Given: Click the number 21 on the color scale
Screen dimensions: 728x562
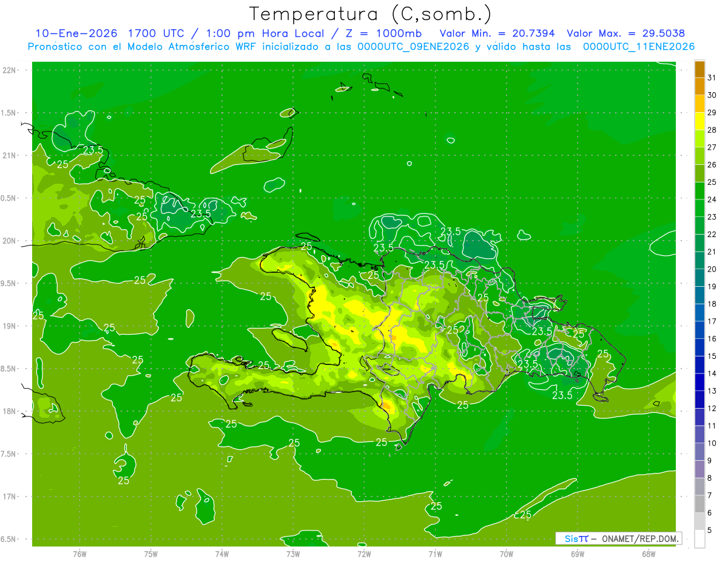Looking at the screenshot, I should tap(712, 252).
